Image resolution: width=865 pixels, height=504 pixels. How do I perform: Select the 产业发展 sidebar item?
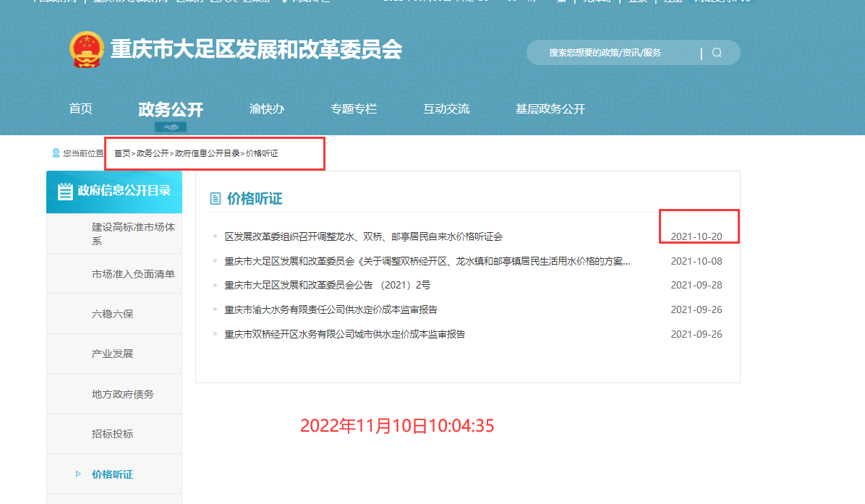pyautogui.click(x=114, y=354)
